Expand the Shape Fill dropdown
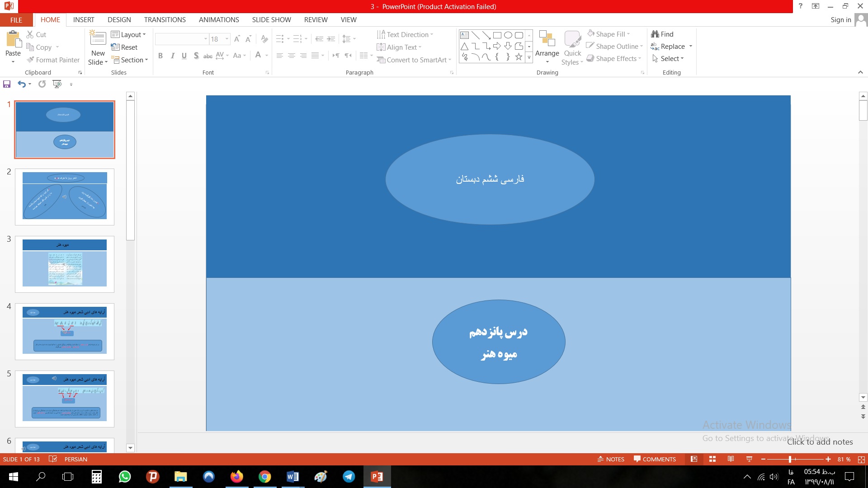The width and height of the screenshot is (868, 488). (628, 34)
